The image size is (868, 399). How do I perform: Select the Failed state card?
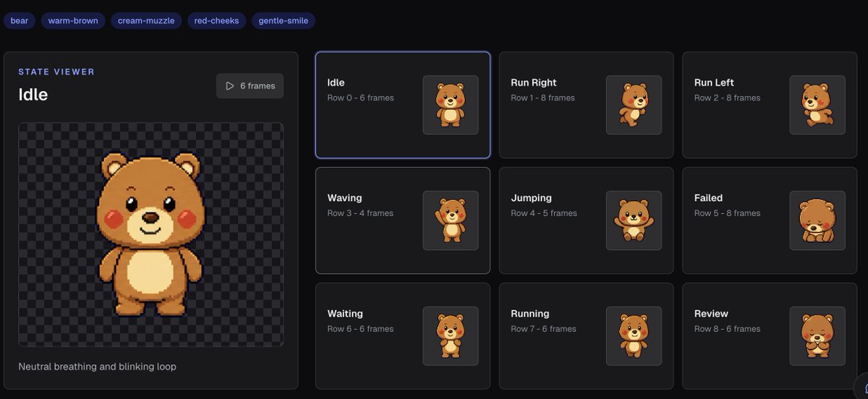[770, 220]
